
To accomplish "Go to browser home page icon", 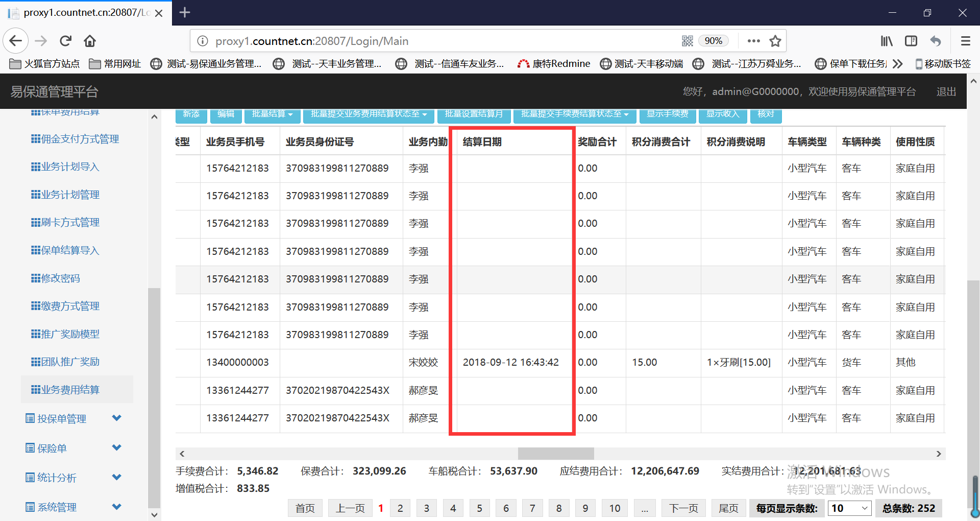I will (90, 41).
